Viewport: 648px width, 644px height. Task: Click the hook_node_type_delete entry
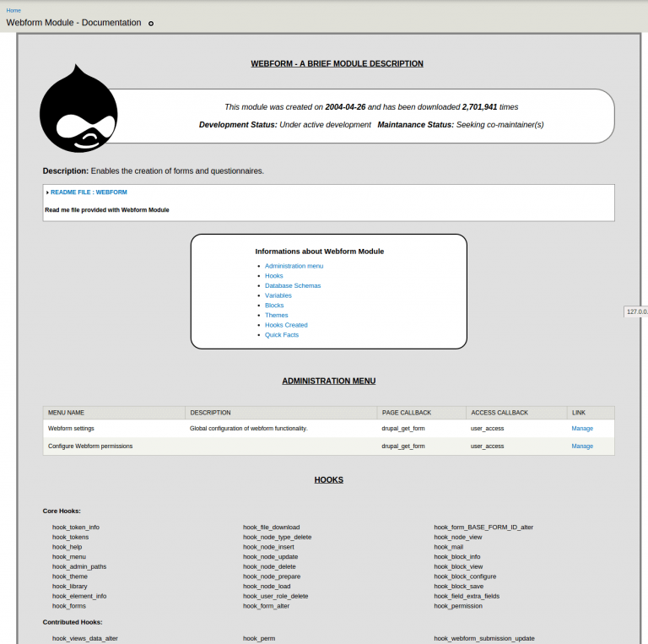278,537
